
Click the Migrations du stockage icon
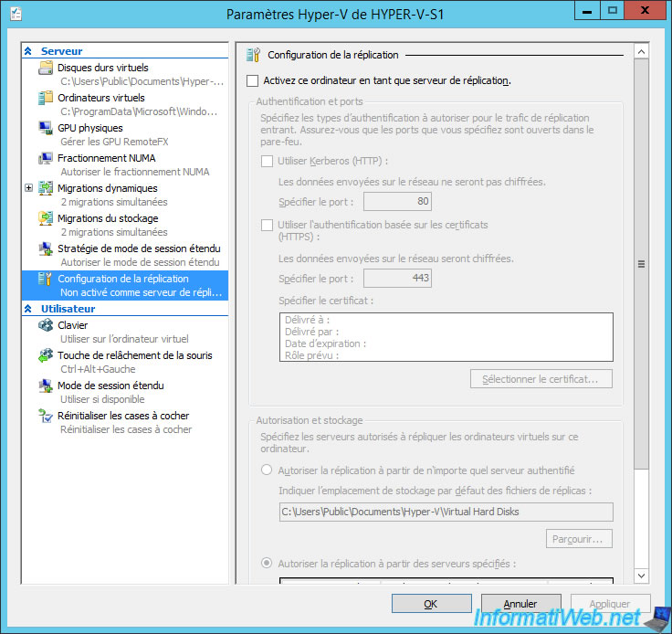[46, 218]
